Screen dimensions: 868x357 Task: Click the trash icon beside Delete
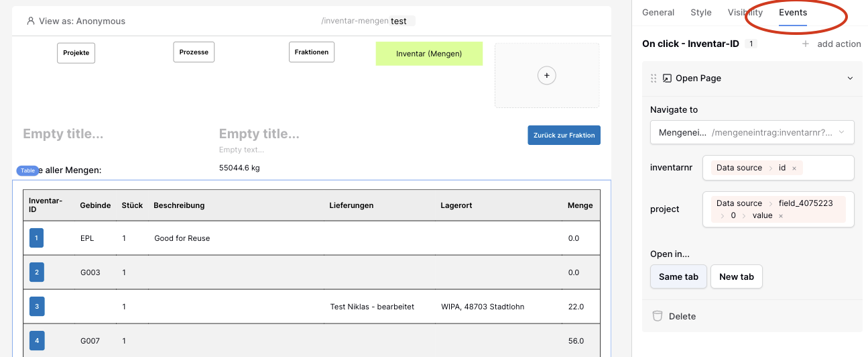658,316
